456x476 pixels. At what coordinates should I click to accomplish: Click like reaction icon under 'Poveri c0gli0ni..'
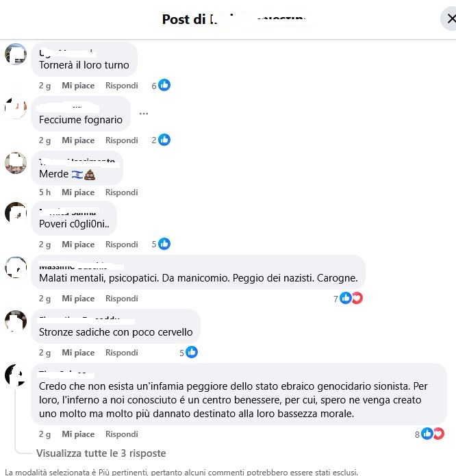[x=164, y=244]
